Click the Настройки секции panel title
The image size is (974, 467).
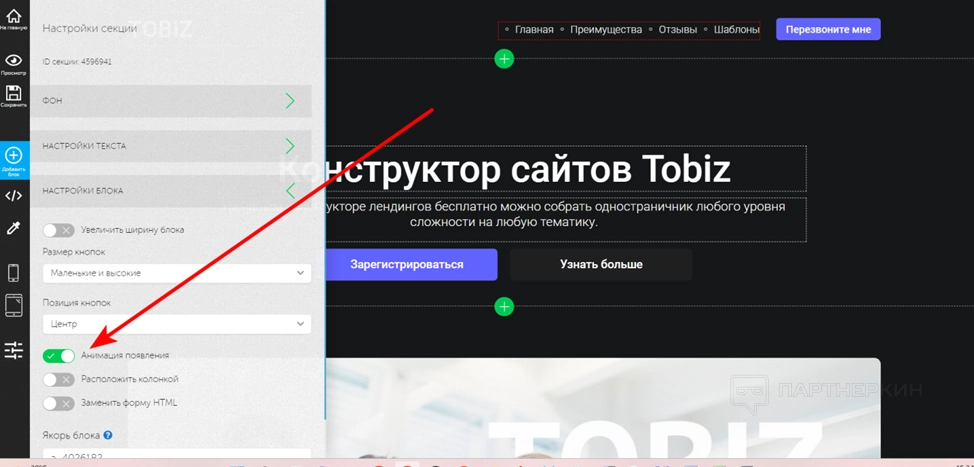coord(89,29)
